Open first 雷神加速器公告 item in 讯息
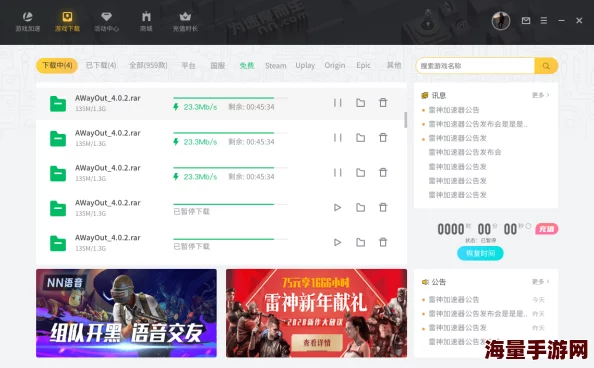Image resolution: width=594 pixels, height=368 pixels. click(454, 110)
